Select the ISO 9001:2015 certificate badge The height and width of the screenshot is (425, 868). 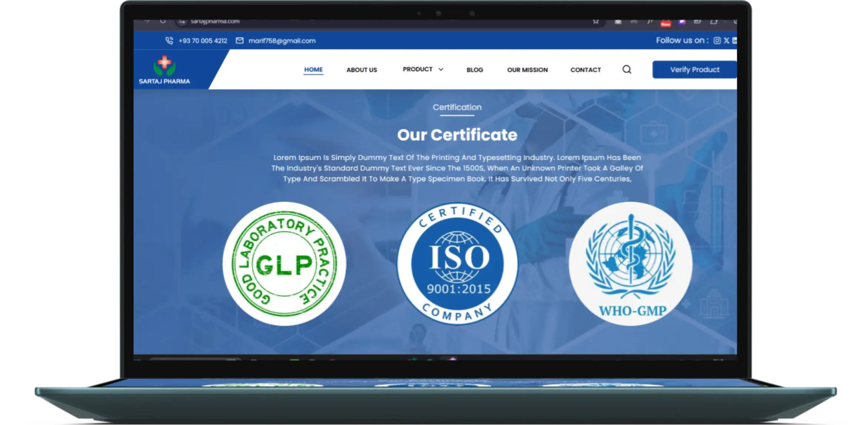[457, 263]
